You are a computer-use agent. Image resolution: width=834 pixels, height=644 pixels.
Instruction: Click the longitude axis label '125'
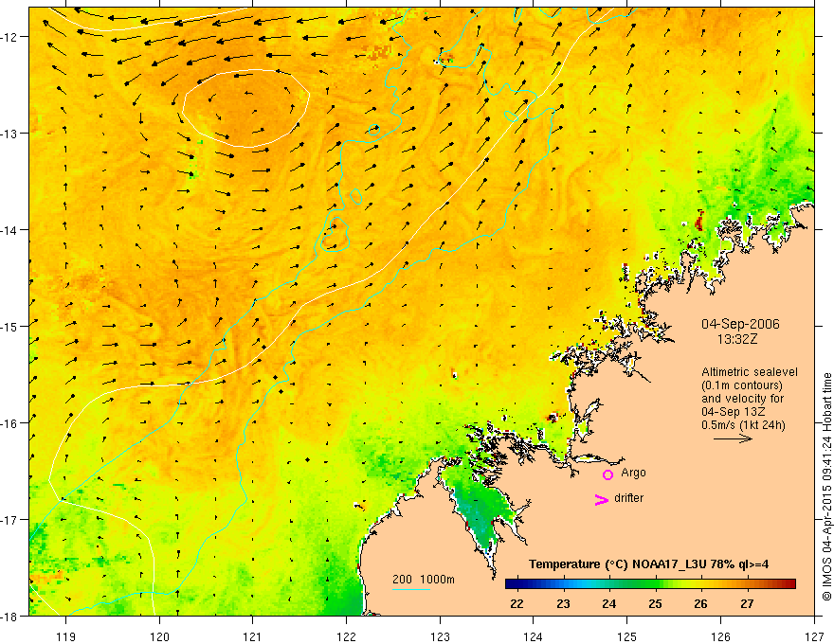[627, 636]
